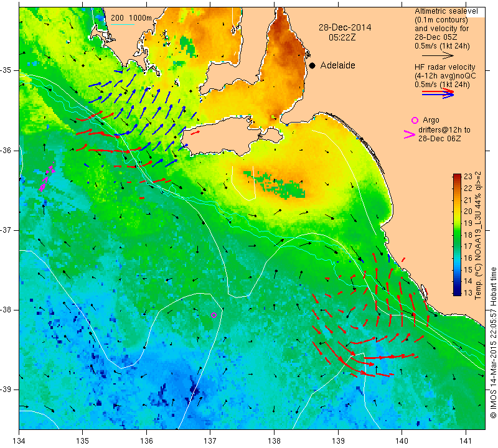Click the Adelaide label text
This screenshot has width=498, height=448.
(337, 65)
